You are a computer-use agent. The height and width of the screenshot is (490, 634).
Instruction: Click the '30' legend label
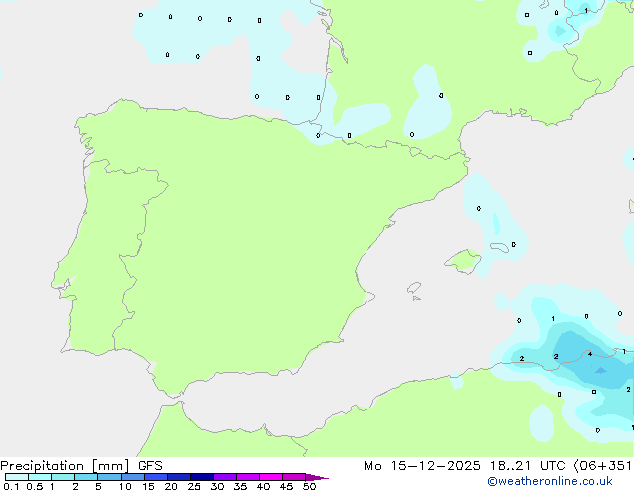217,486
